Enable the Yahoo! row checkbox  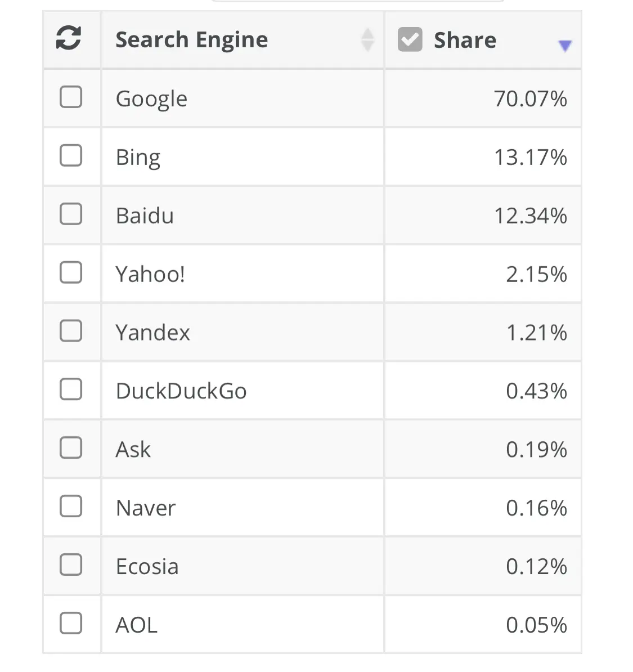point(71,273)
